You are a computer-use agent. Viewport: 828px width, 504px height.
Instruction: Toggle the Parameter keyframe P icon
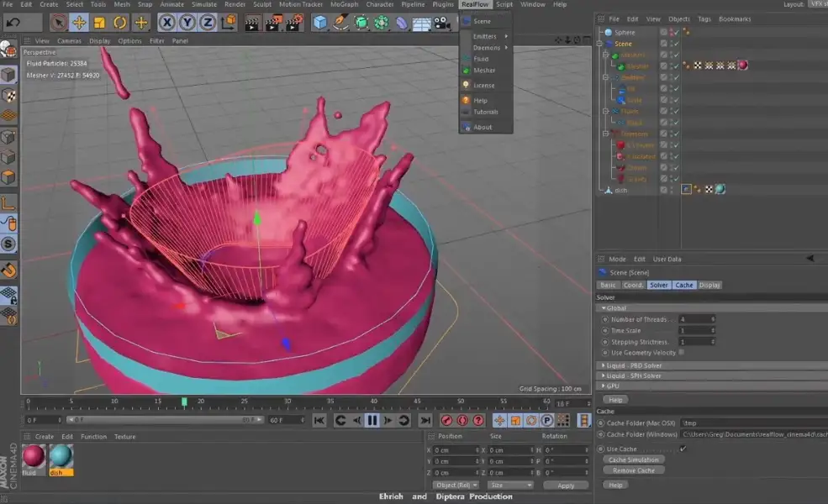click(547, 420)
